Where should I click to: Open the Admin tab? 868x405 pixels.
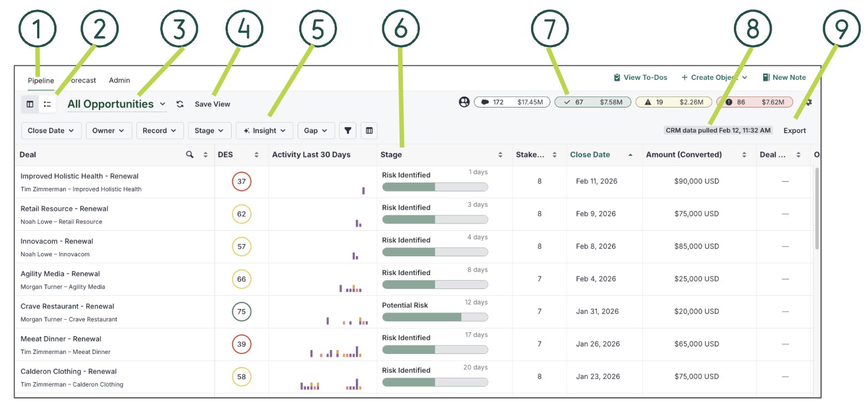[119, 80]
